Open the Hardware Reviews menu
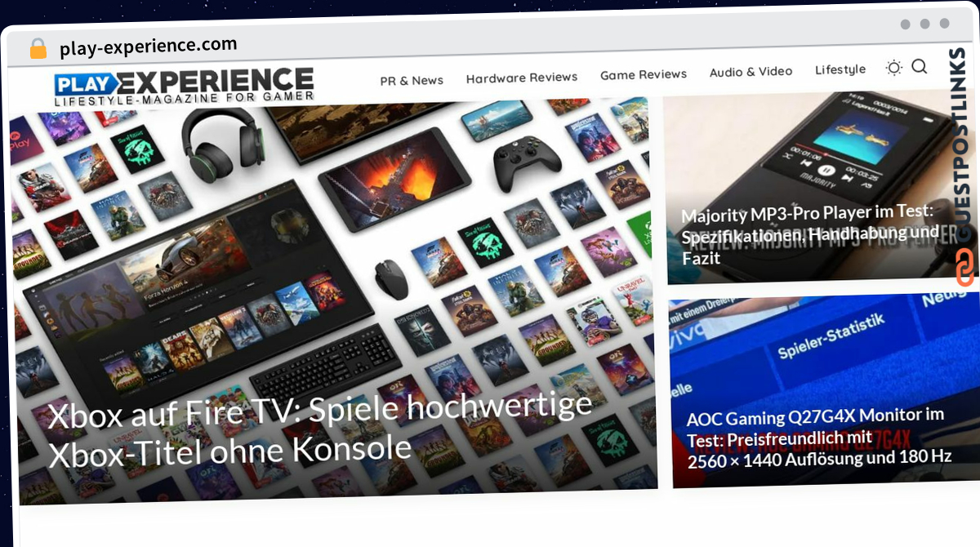This screenshot has width=980, height=547. pyautogui.click(x=522, y=78)
